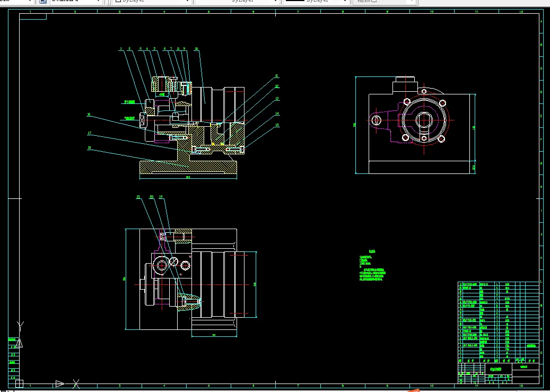This screenshot has width=550, height=392.
Task: Click the circular flange in end view
Action: [424, 120]
